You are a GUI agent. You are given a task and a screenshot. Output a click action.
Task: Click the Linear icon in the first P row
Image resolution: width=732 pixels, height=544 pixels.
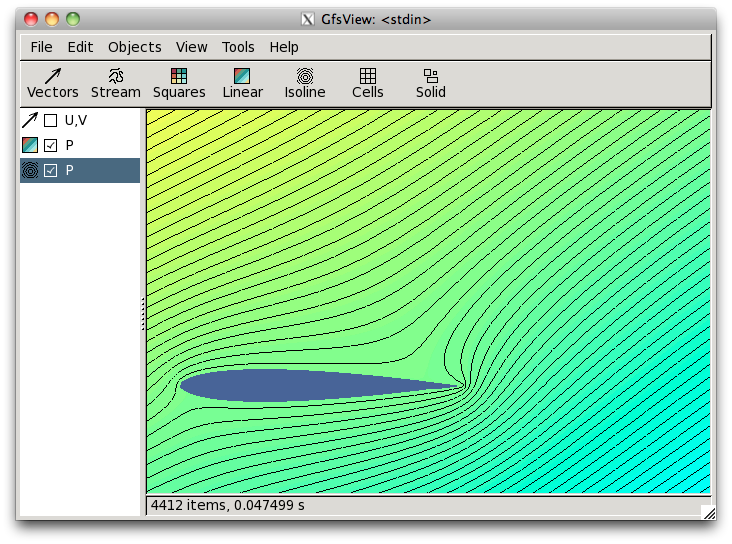coord(30,145)
